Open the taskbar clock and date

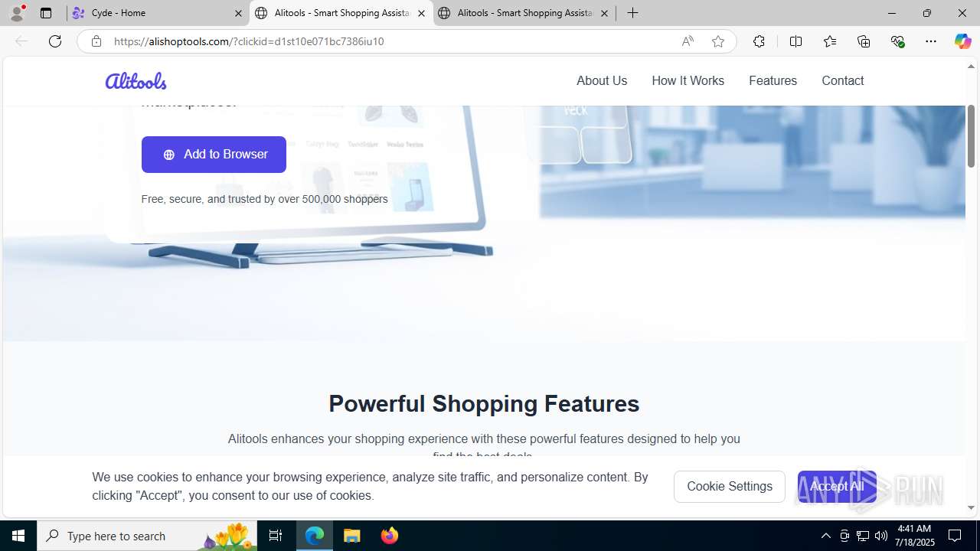click(916, 536)
